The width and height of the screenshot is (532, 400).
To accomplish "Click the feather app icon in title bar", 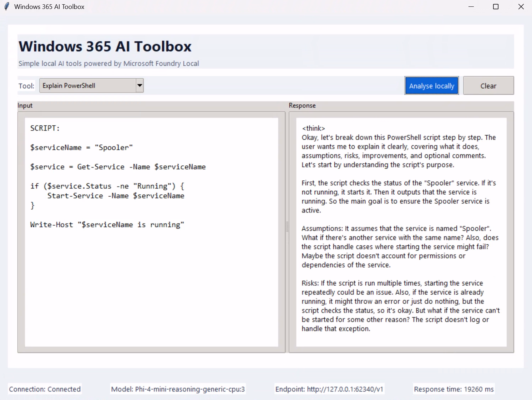I will (6, 6).
